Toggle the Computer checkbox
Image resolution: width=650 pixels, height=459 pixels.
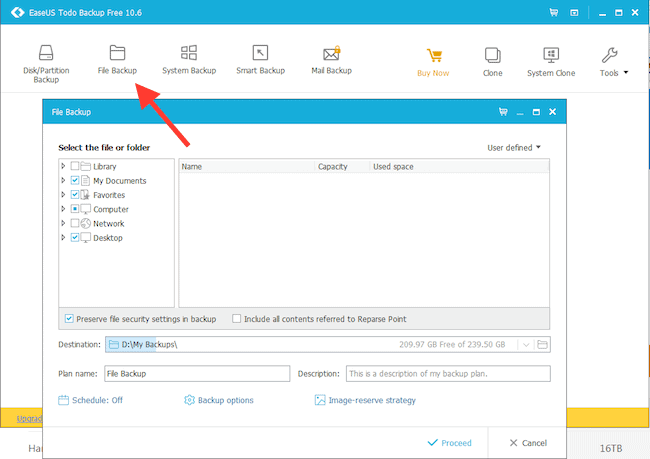(x=75, y=209)
